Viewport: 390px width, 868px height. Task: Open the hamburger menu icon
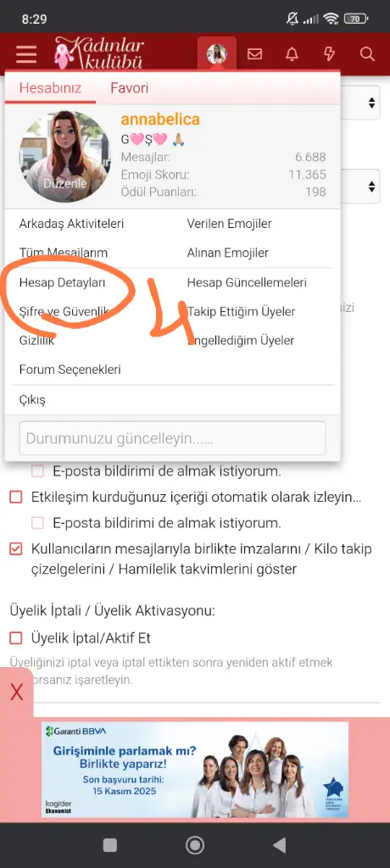pyautogui.click(x=26, y=54)
